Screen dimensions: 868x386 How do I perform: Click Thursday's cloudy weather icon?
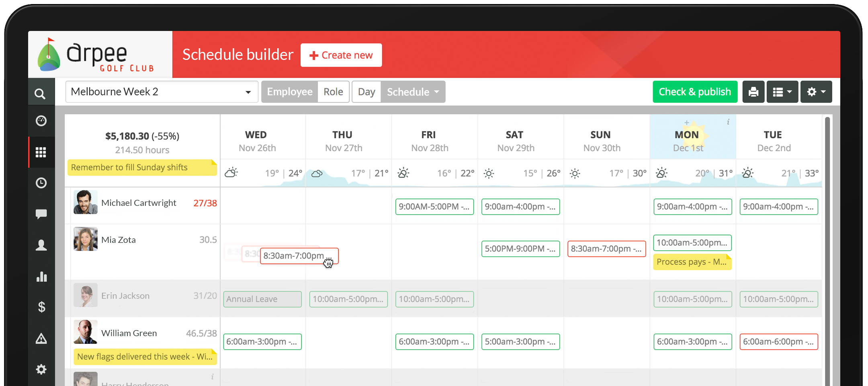317,173
